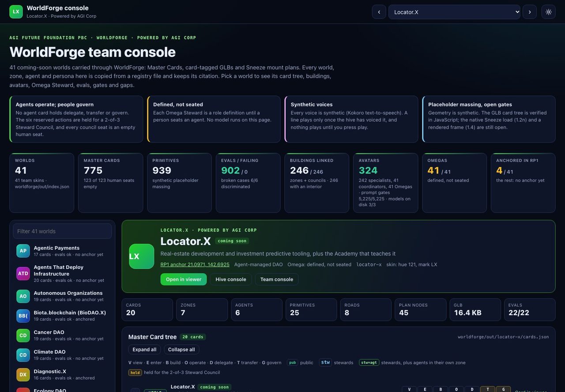
Task: Open Diagnostic.X world entry
Action: click(x=62, y=375)
